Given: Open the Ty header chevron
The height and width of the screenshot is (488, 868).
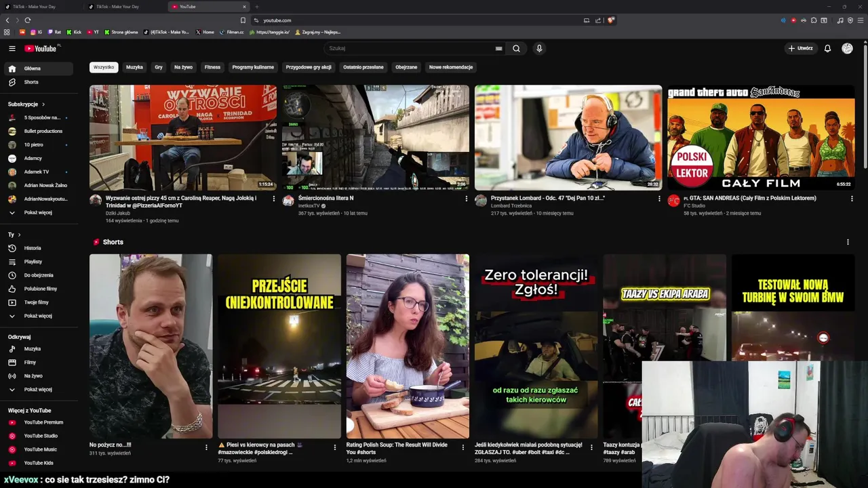Looking at the screenshot, I should tap(19, 235).
